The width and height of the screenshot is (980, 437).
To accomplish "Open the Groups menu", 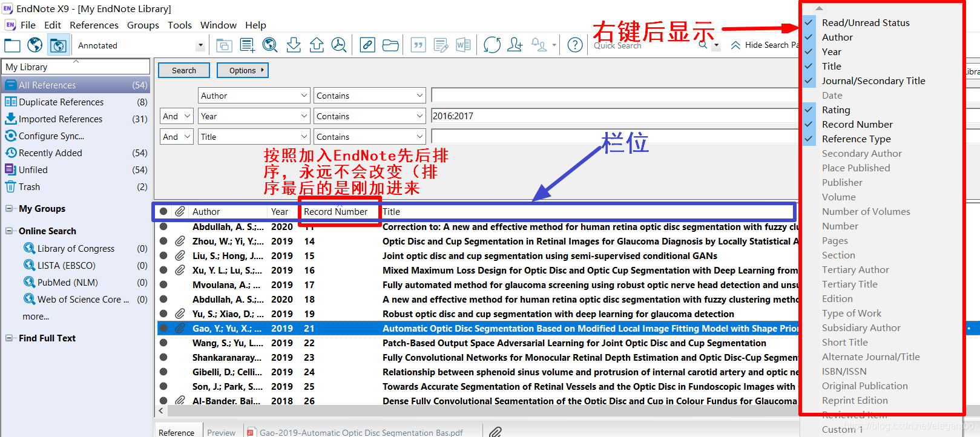I will [143, 25].
